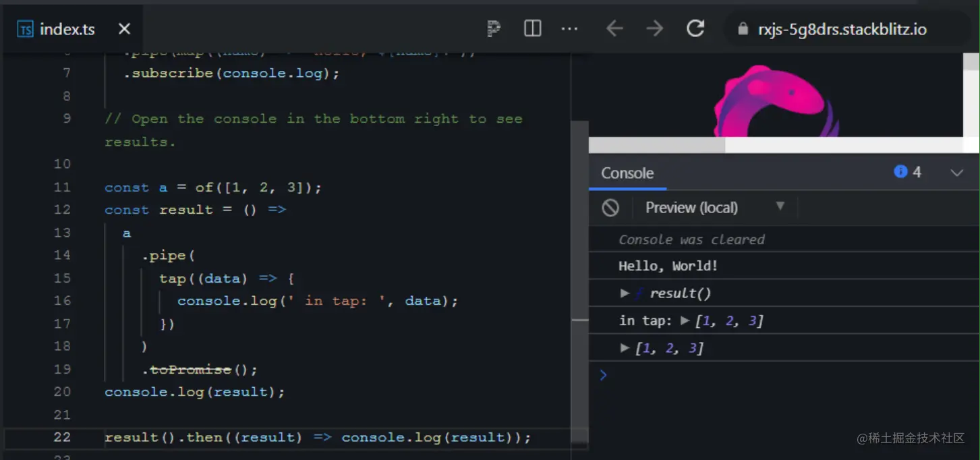Click the 'result().then' line 22 code
The image size is (980, 460).
(x=318, y=438)
